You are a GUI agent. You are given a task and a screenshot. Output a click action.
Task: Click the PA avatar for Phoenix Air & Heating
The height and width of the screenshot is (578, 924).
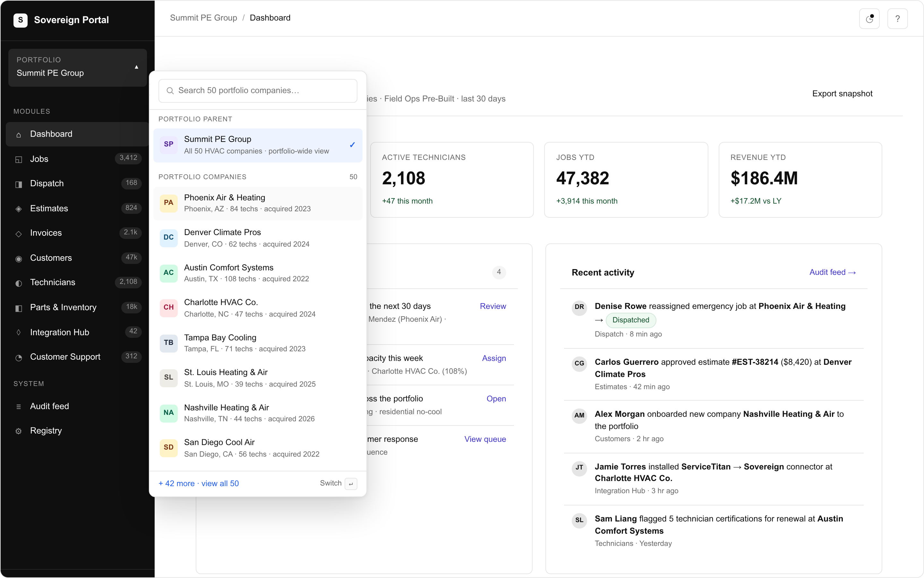pos(168,203)
